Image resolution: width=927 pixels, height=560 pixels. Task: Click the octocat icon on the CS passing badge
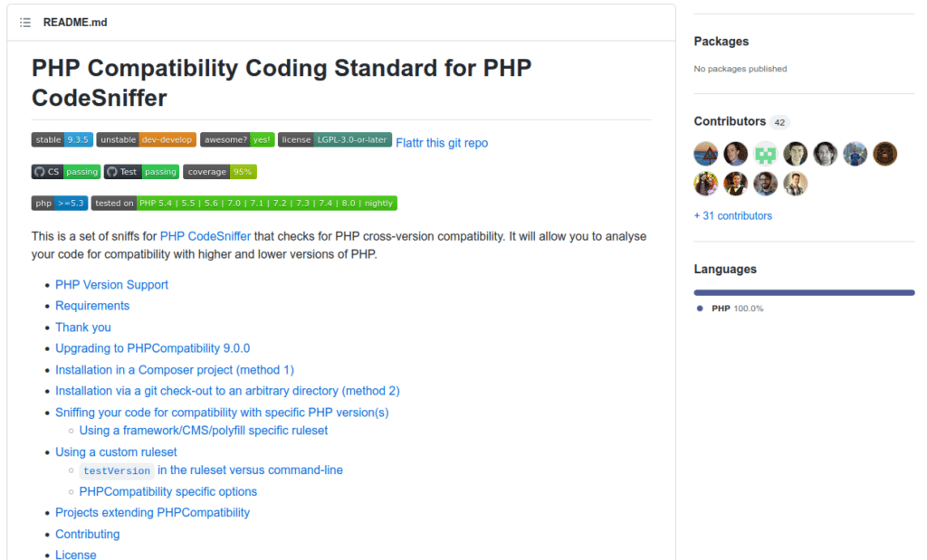[37, 171]
